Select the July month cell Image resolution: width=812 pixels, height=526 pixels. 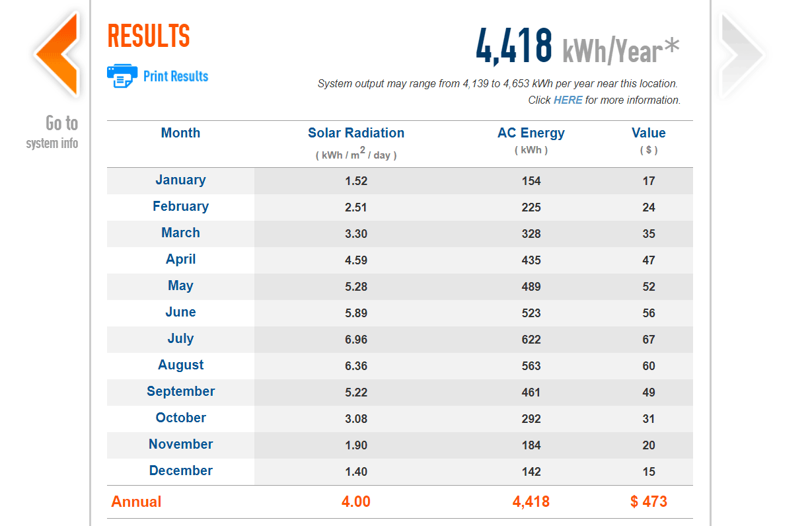pyautogui.click(x=180, y=338)
